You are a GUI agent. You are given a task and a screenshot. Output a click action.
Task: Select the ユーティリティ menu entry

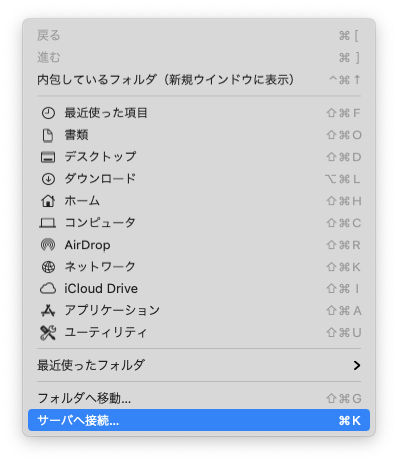pyautogui.click(x=199, y=333)
